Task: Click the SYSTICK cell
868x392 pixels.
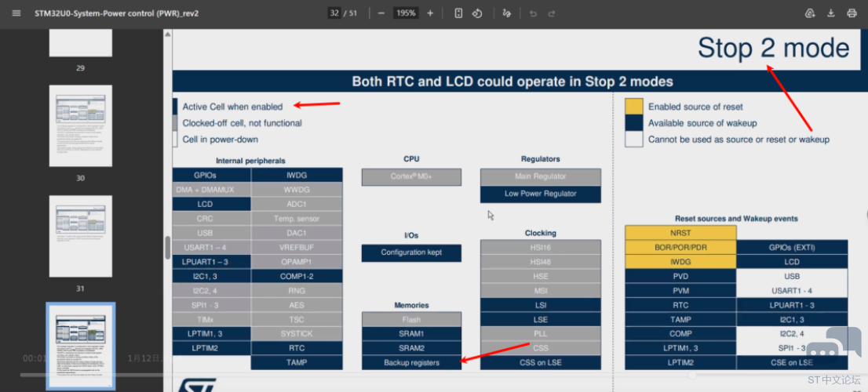Action: [x=297, y=333]
